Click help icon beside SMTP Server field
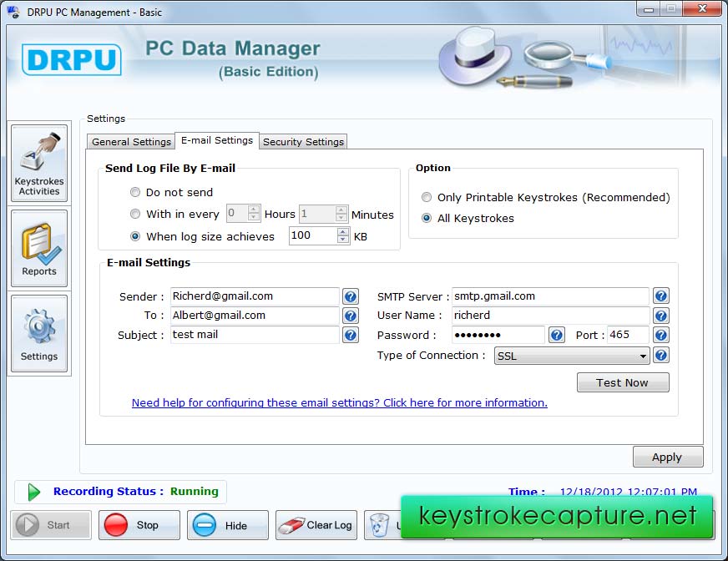 (660, 296)
